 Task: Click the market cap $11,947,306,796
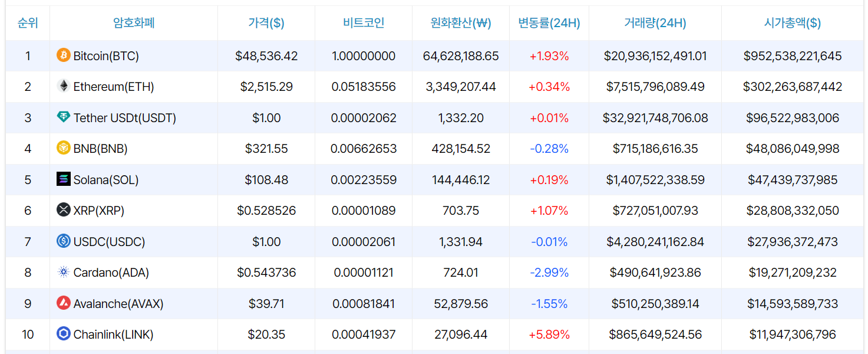[793, 335]
